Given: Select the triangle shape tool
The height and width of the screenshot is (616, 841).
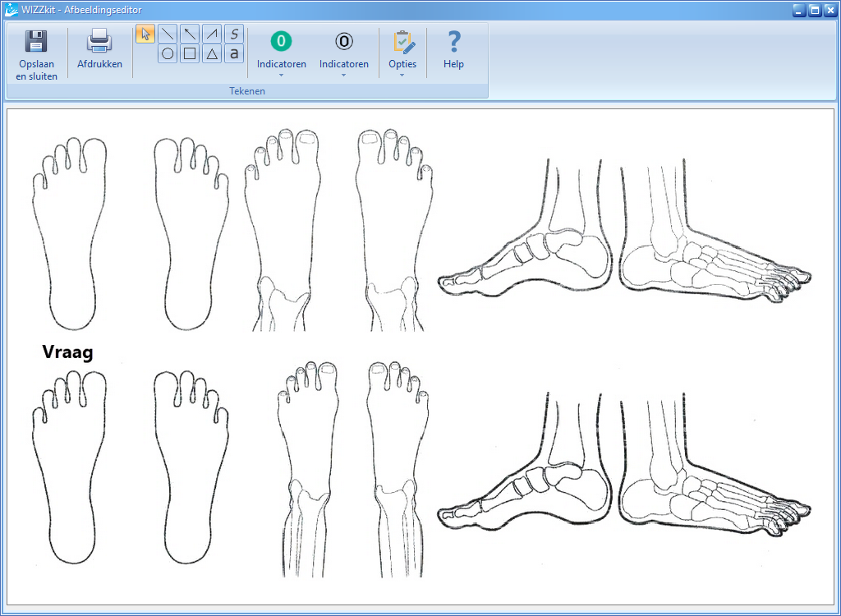Looking at the screenshot, I should (212, 54).
